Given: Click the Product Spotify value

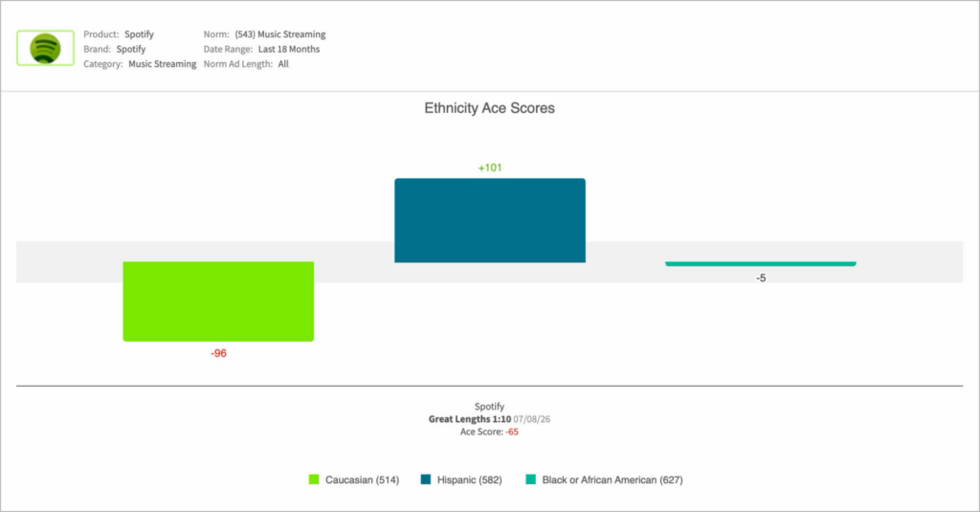Looking at the screenshot, I should (x=139, y=34).
